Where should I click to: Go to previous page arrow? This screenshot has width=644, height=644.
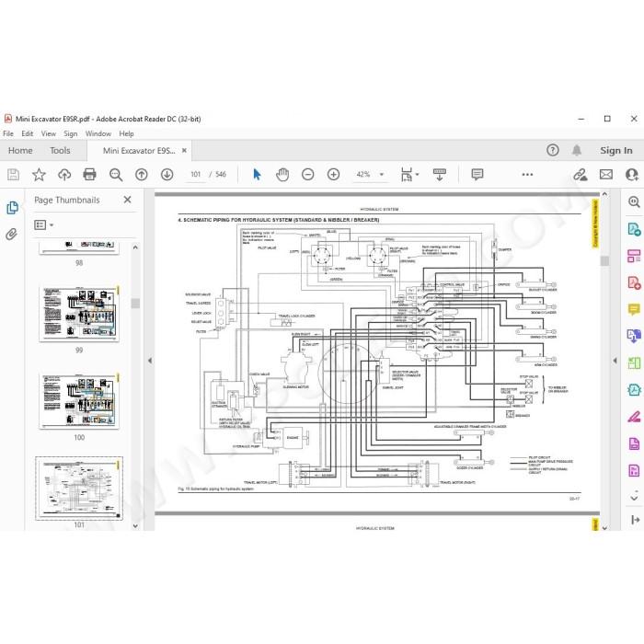(142, 175)
